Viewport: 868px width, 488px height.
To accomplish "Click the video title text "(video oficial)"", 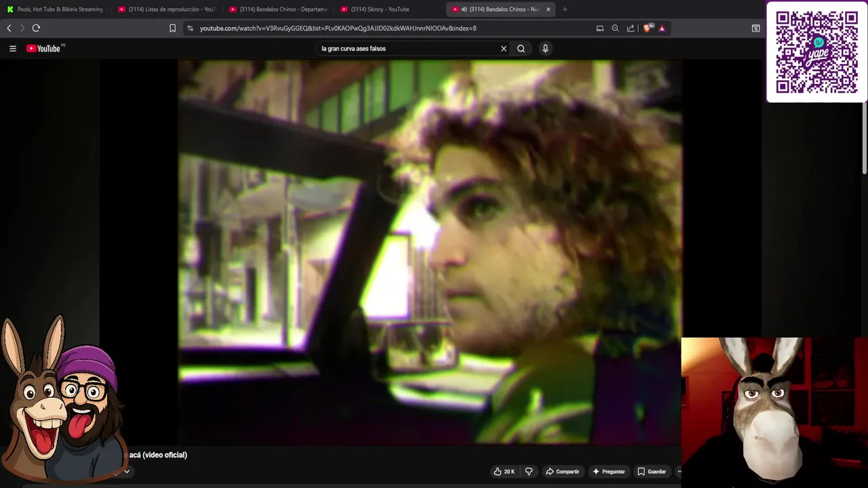I will tap(165, 455).
